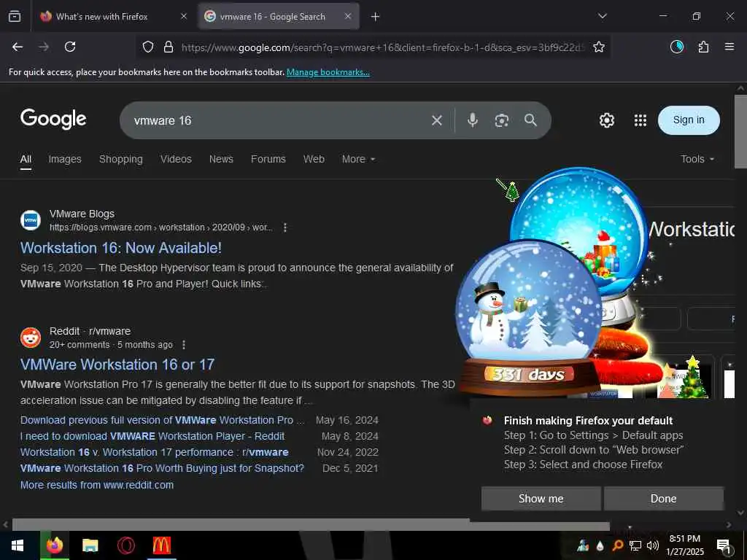Expand the More search filters dropdown
The height and width of the screenshot is (560, 747).
(x=358, y=159)
